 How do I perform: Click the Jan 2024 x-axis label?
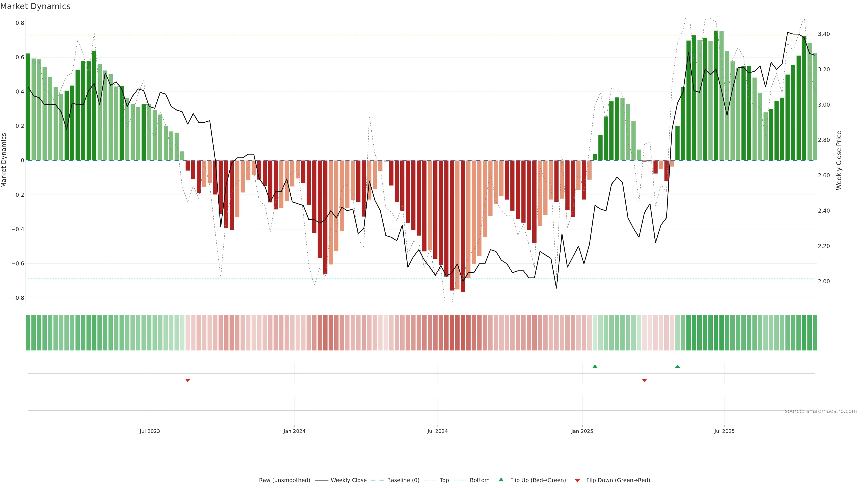pos(294,431)
